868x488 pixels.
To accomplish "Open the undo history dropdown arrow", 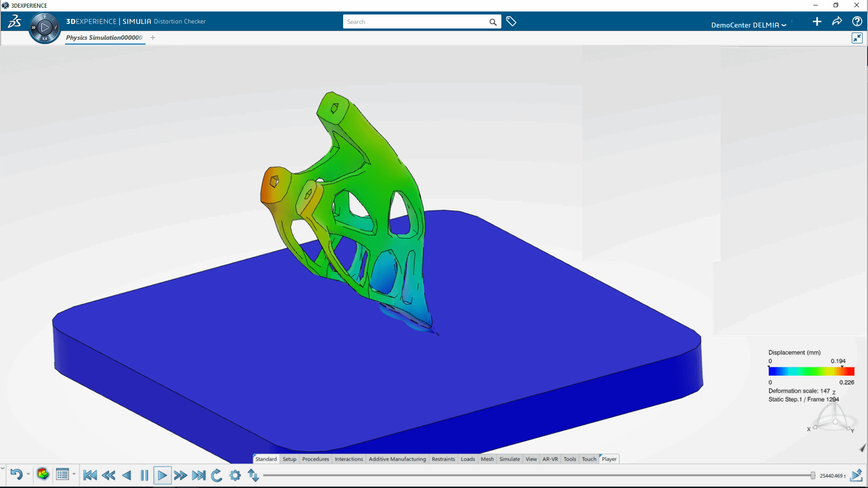I will tap(28, 474).
